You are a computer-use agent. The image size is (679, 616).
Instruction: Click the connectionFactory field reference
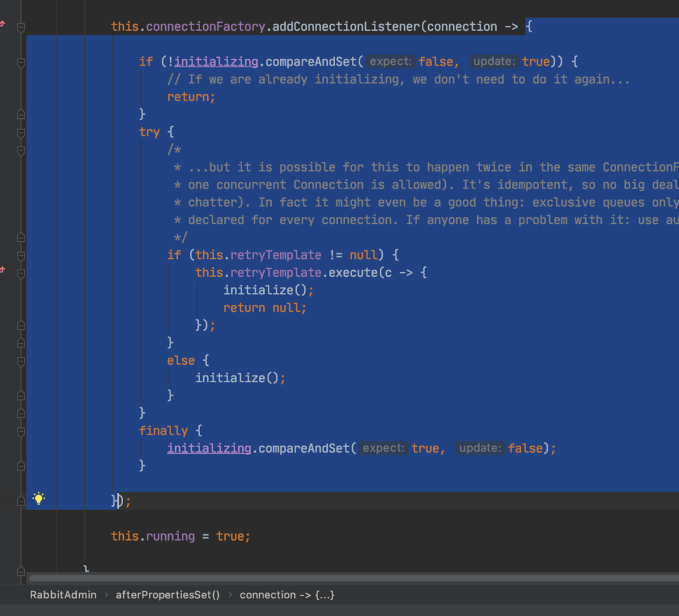coord(205,27)
